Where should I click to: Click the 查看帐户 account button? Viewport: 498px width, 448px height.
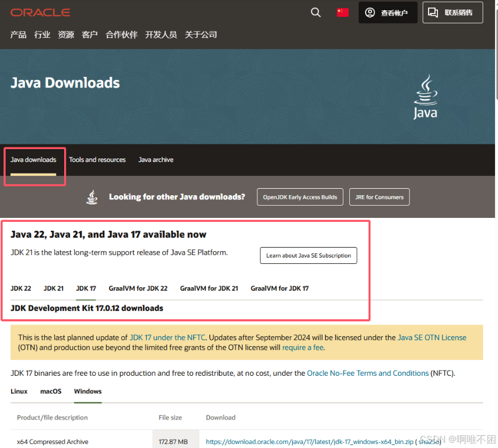click(x=388, y=13)
